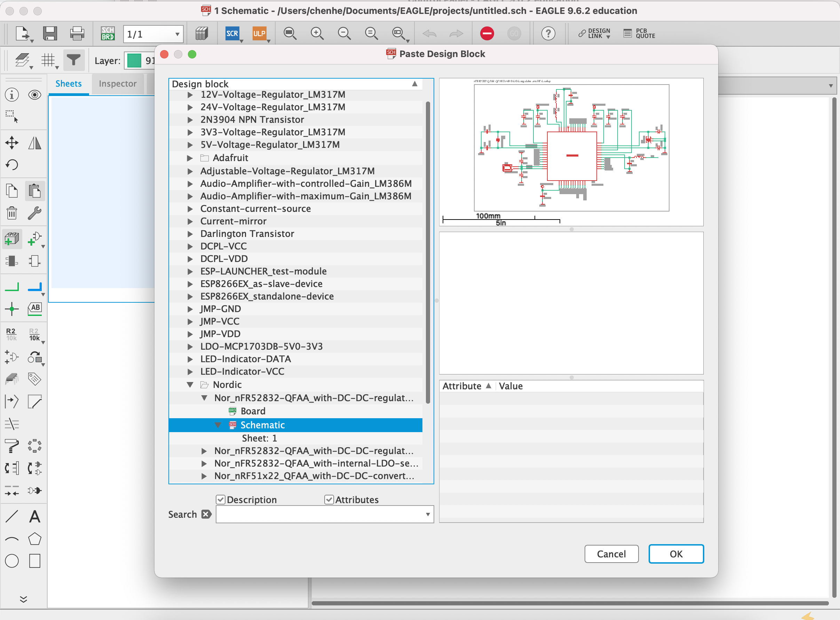Run a script with SCR icon

tap(232, 34)
